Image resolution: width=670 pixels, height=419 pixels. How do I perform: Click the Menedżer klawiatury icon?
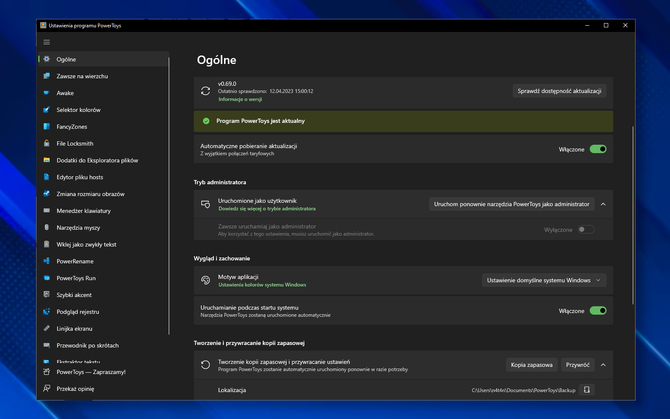click(x=47, y=211)
